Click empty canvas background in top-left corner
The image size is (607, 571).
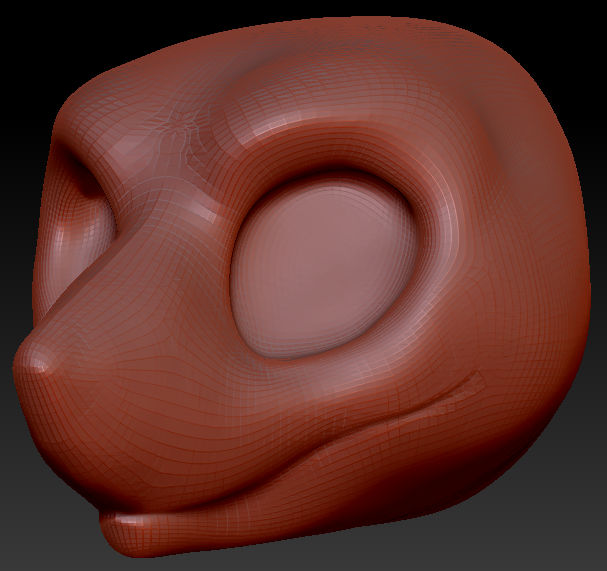coord(25,25)
